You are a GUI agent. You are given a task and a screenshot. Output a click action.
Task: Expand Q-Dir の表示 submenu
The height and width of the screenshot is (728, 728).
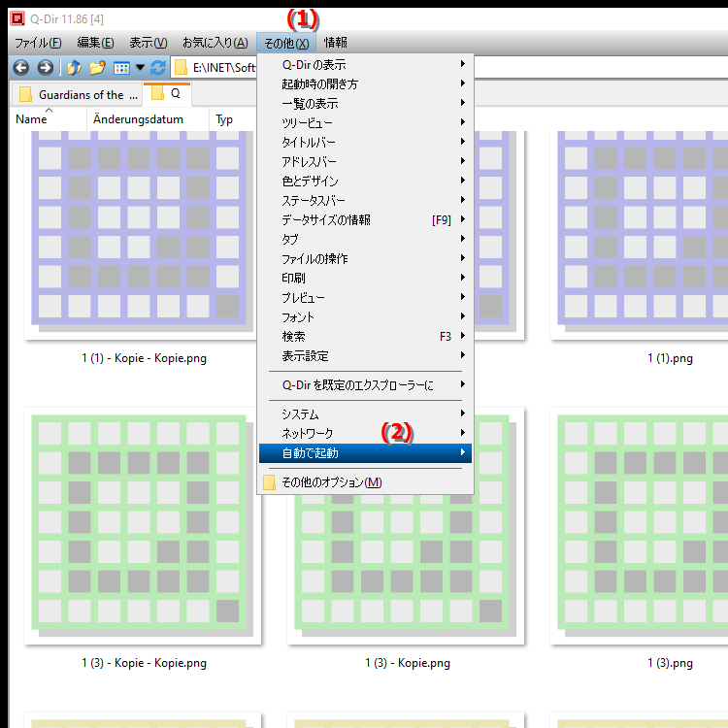[x=365, y=64]
